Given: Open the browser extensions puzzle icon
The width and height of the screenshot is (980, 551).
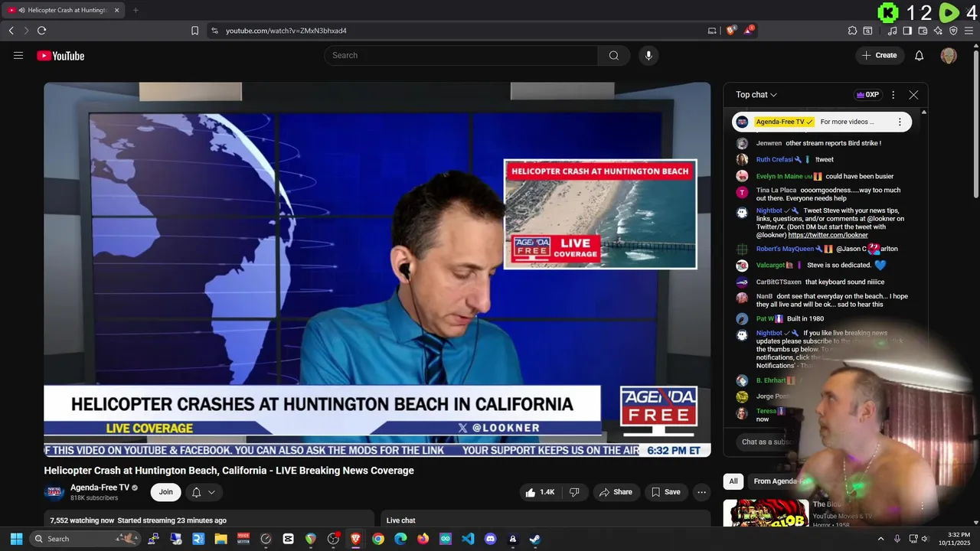Looking at the screenshot, I should [x=852, y=31].
